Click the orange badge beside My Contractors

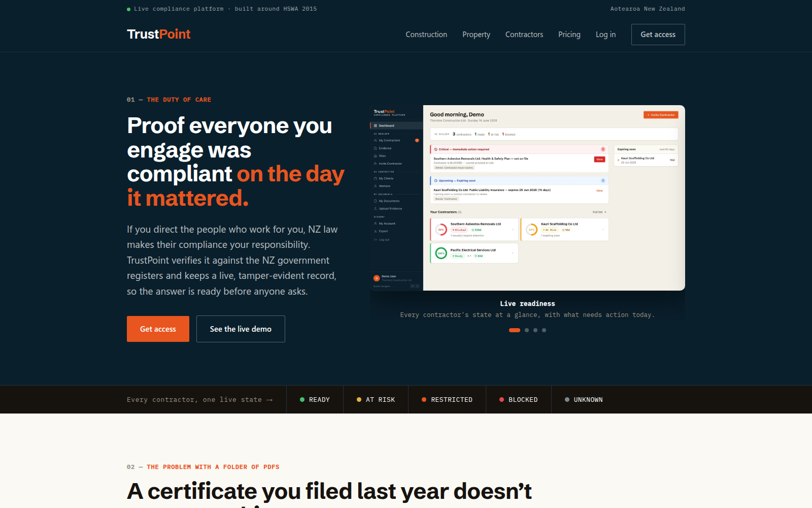pos(417,140)
